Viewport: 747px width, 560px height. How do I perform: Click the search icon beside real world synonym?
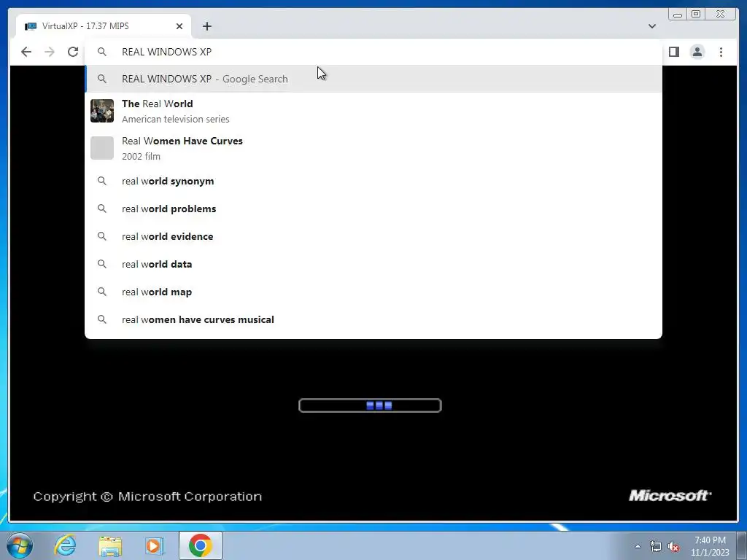pos(102,181)
